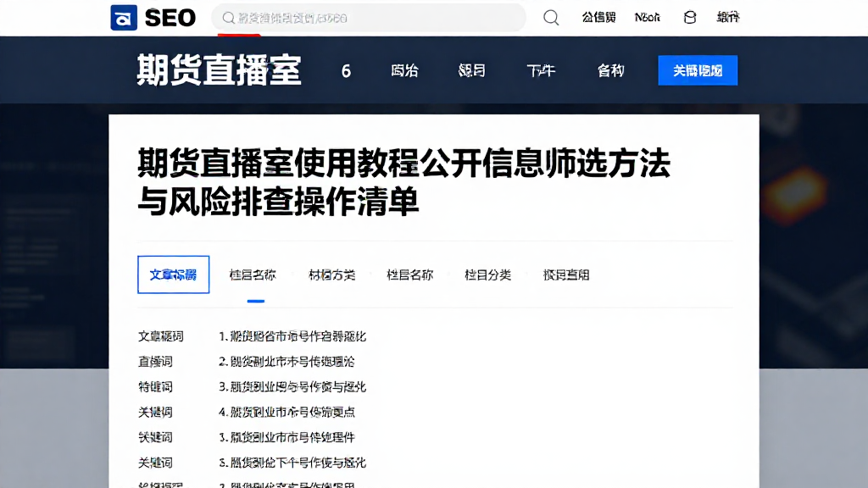Click the list entry numbered 1

(x=292, y=336)
